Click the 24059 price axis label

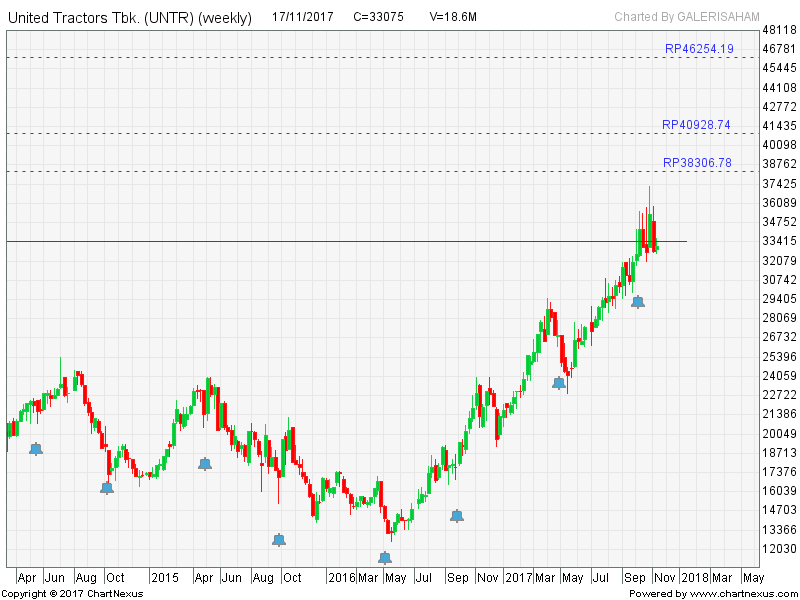779,376
